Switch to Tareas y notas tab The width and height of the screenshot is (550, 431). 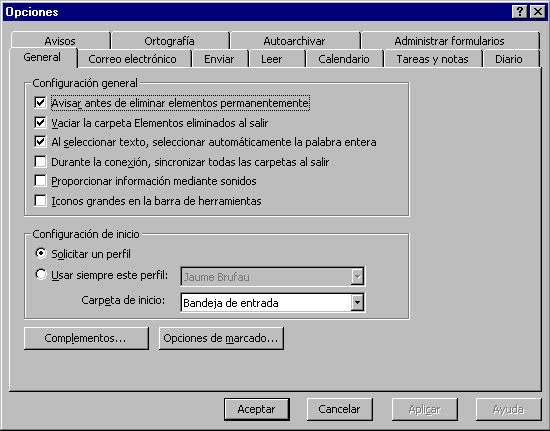(432, 59)
